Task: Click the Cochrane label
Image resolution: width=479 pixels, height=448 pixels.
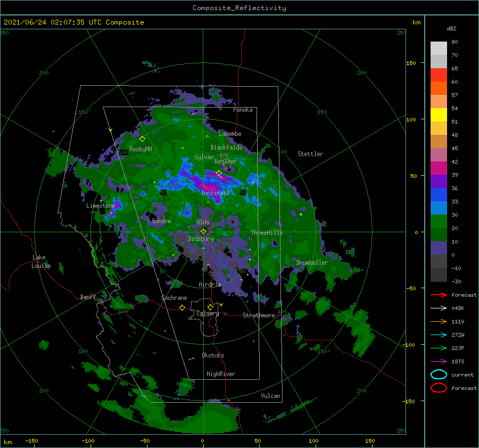Action: tap(174, 298)
